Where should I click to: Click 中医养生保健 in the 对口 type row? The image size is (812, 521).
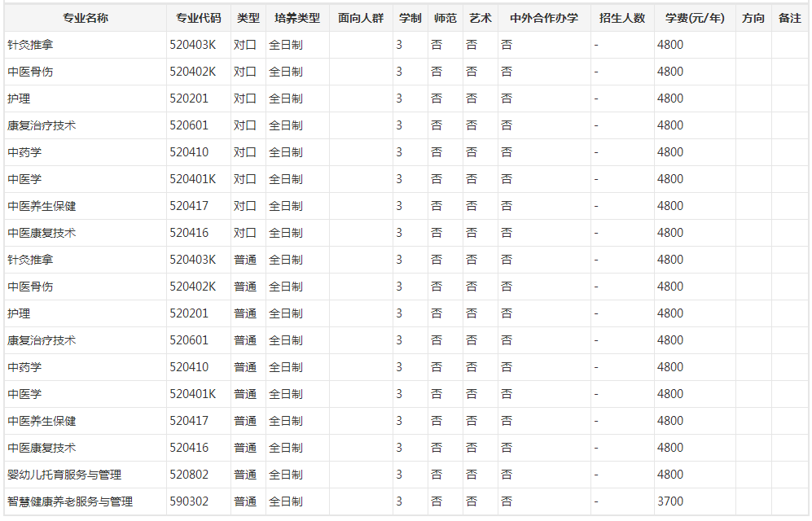coord(42,206)
